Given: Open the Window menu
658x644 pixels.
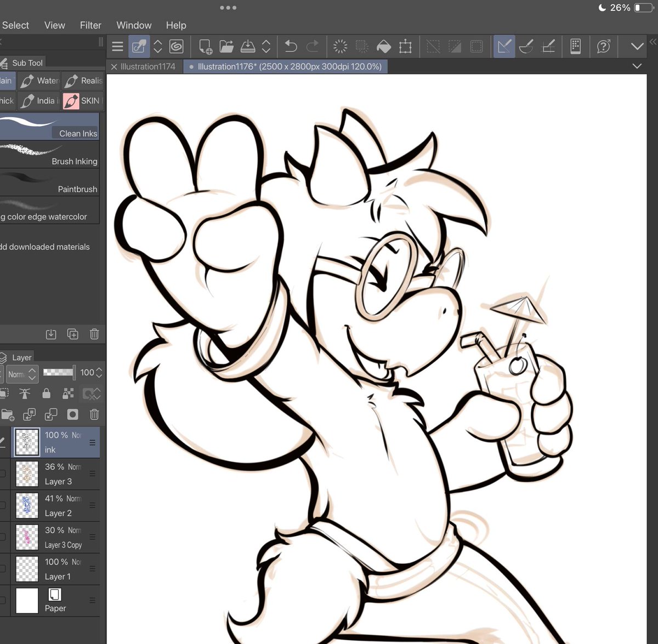Looking at the screenshot, I should [134, 25].
